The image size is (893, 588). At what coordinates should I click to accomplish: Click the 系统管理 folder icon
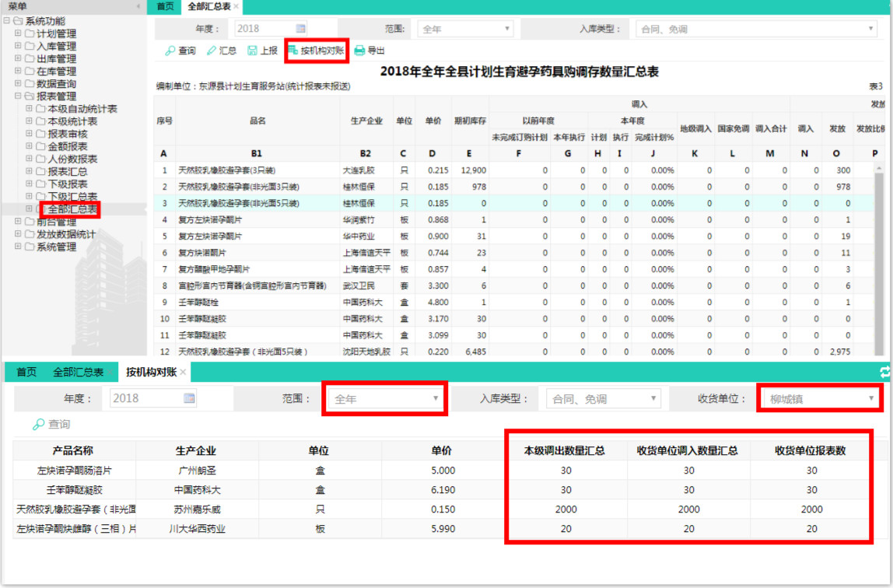(30, 247)
